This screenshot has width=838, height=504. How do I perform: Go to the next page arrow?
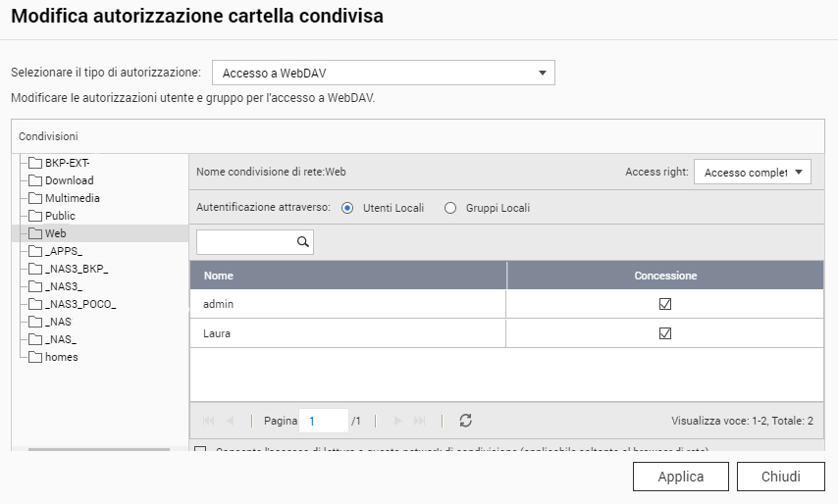coord(398,421)
